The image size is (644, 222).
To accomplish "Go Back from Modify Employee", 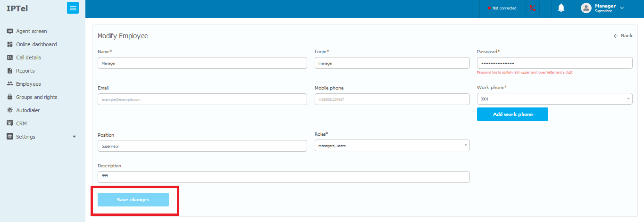I will click(x=623, y=36).
